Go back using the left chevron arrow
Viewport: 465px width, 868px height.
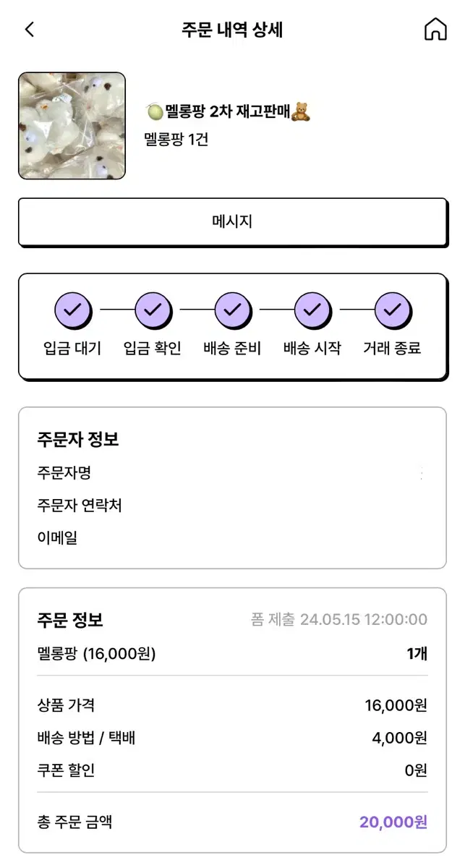29,30
